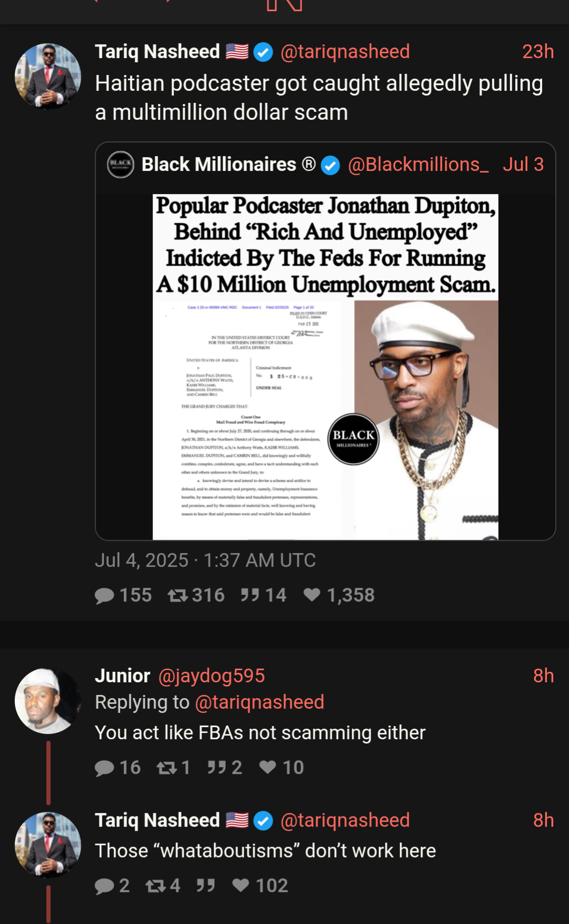Click Junior's profile avatar
569x924 pixels.
[48, 701]
